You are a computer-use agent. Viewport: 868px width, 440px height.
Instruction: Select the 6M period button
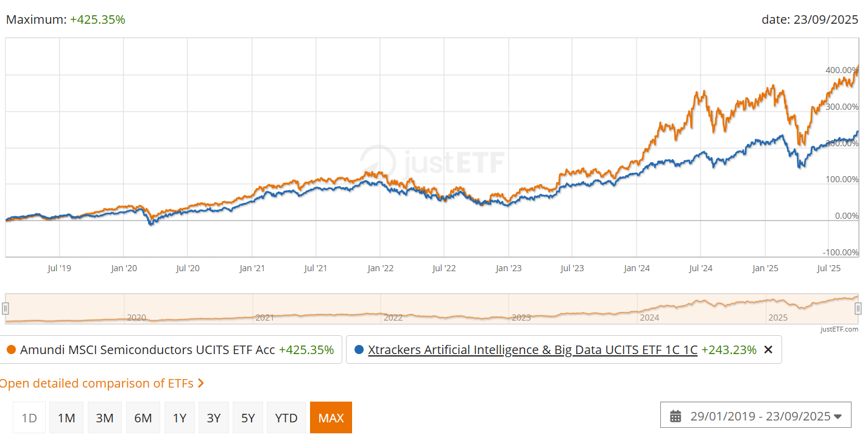tap(143, 418)
